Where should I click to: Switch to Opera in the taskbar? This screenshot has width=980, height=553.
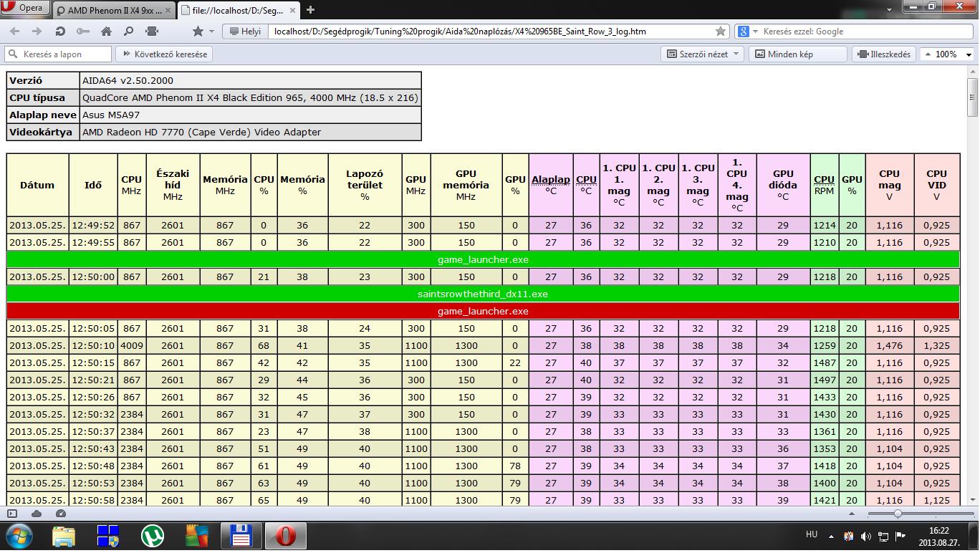click(x=285, y=536)
